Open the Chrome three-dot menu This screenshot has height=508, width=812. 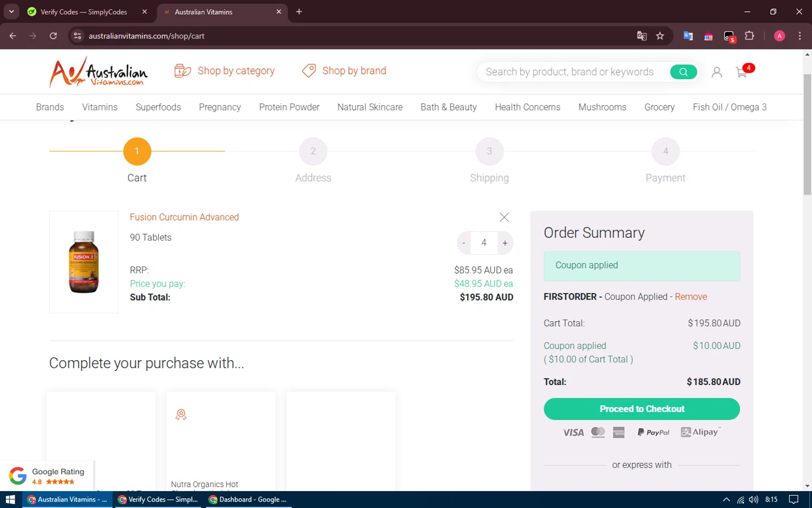[x=800, y=36]
